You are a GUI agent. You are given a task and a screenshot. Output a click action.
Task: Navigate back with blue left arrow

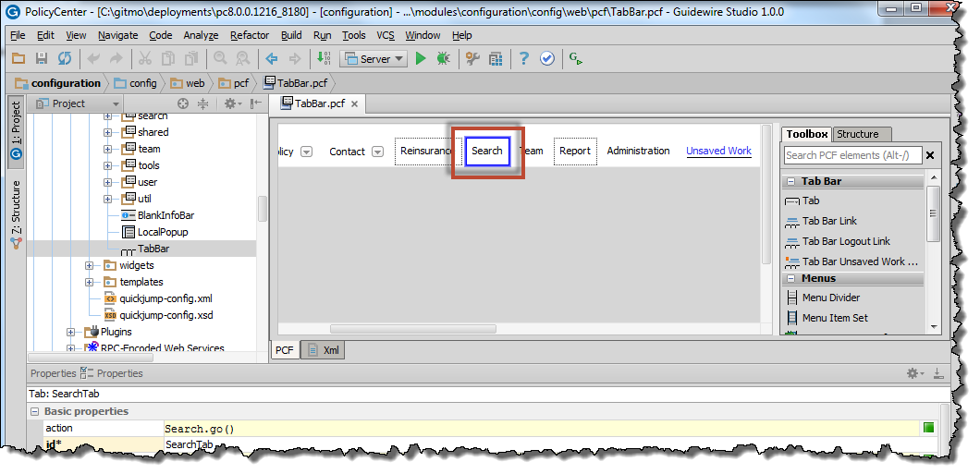tap(272, 59)
